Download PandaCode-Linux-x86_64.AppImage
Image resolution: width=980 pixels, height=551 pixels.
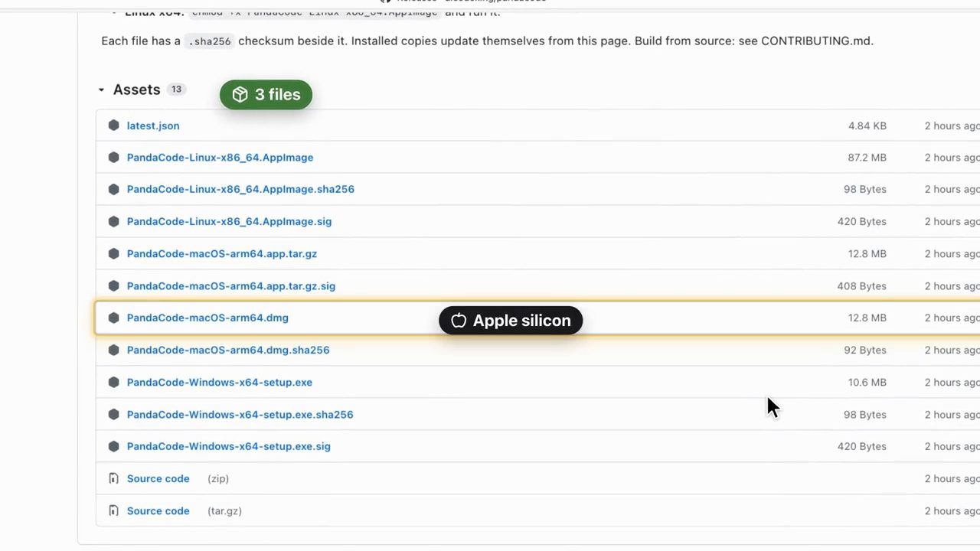pos(220,158)
